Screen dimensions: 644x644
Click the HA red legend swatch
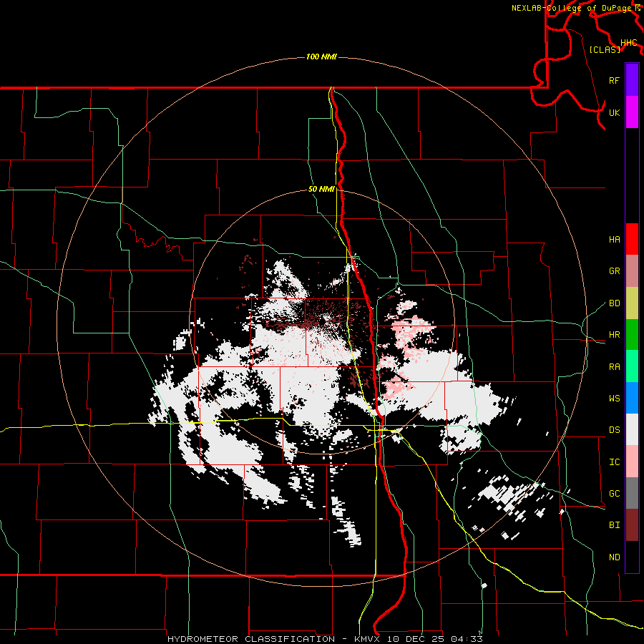coord(632,239)
